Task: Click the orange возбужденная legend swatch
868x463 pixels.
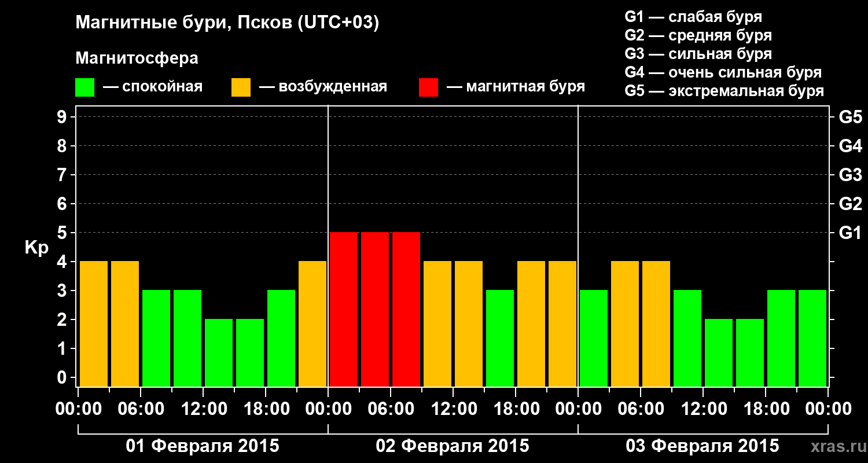Action: [241, 87]
